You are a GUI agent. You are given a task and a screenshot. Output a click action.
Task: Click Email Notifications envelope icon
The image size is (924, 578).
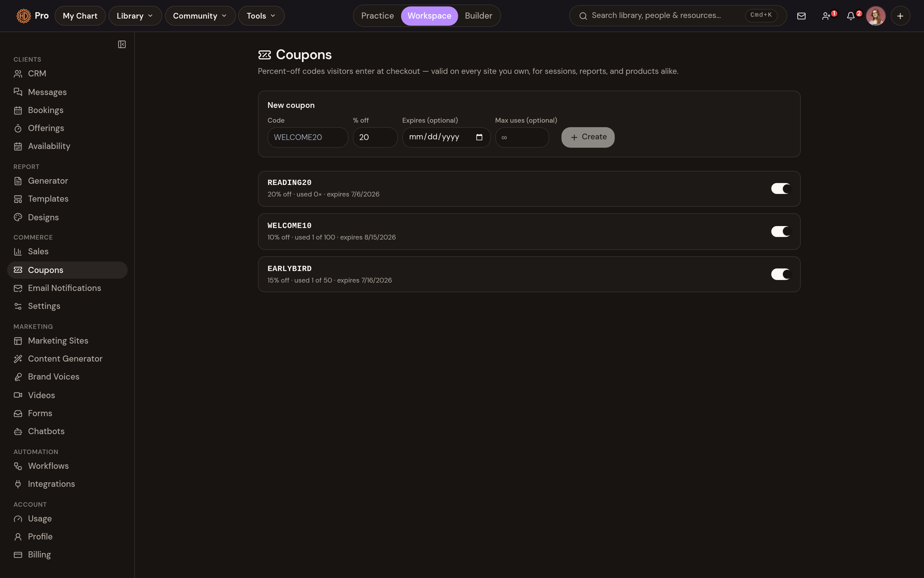tap(18, 288)
